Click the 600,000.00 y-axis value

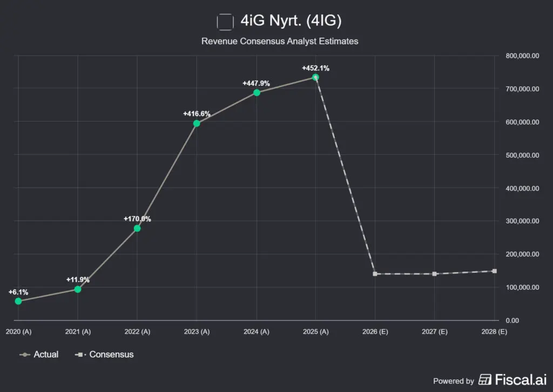[522, 122]
